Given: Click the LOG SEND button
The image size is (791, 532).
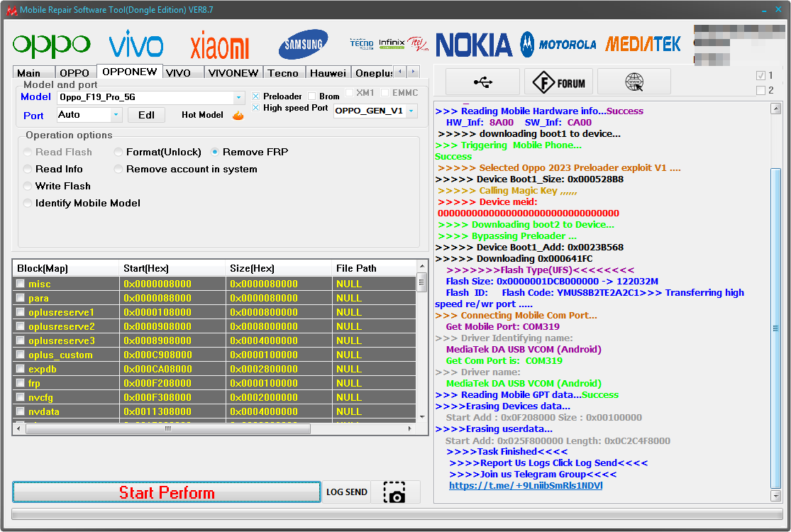Looking at the screenshot, I should point(347,492).
